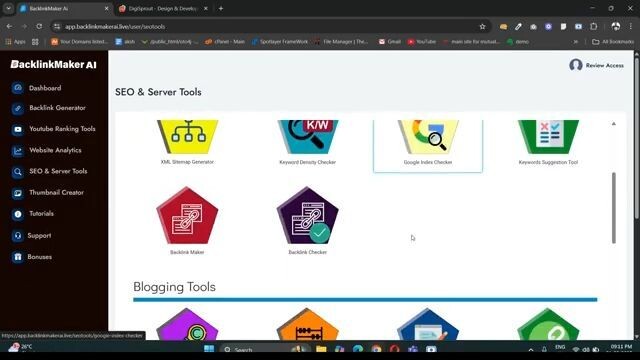Expand the tab search dropdown arrow
640x360 pixels.
[x=8, y=8]
